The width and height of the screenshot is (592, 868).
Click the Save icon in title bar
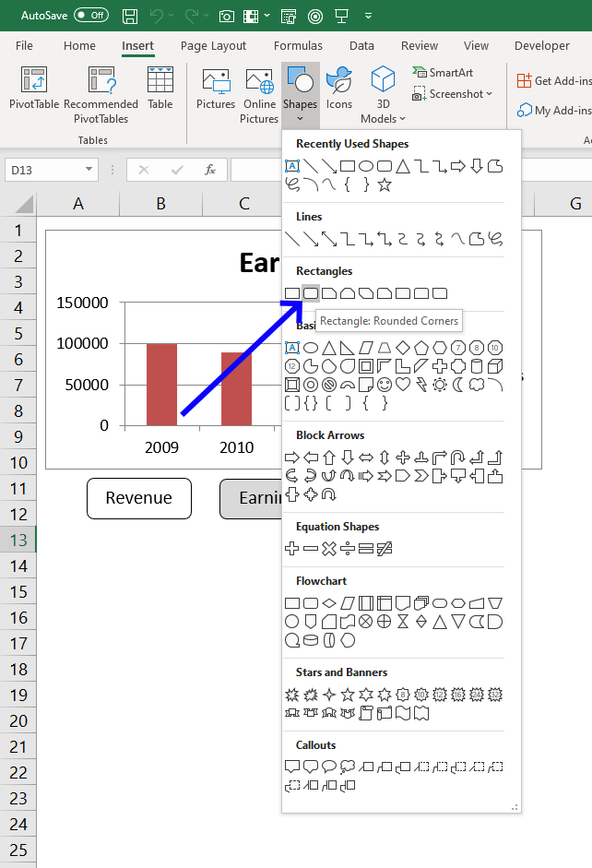point(130,16)
